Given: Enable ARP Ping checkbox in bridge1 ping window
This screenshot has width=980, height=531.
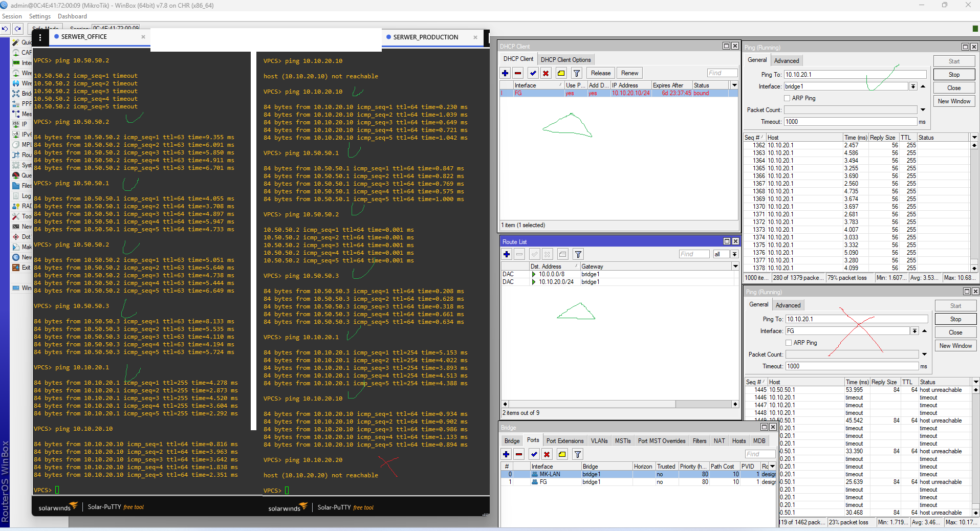Looking at the screenshot, I should click(x=787, y=98).
